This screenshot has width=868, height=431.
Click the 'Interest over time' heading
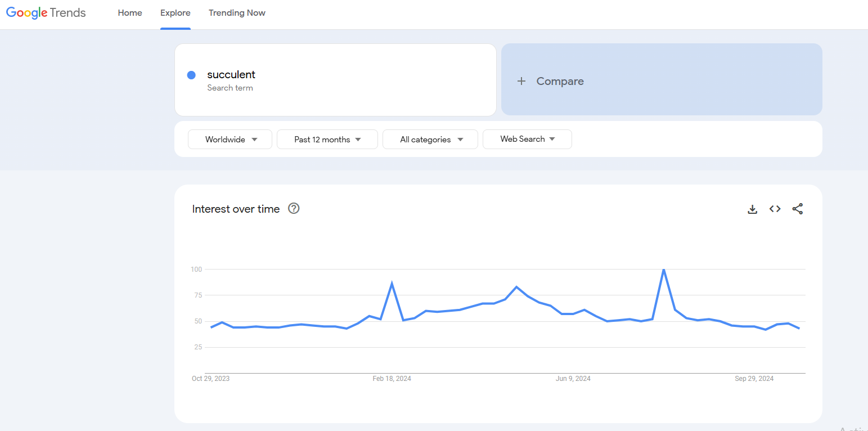tap(236, 209)
